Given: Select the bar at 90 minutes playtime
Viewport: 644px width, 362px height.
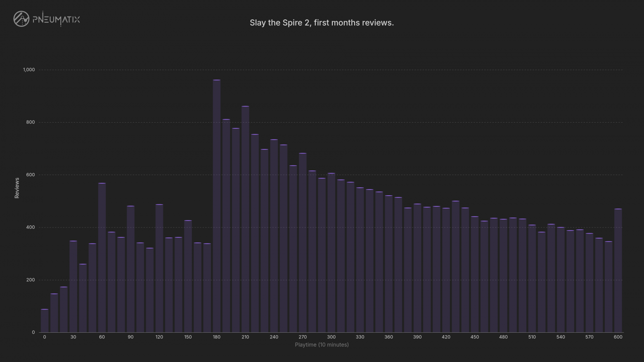Looking at the screenshot, I should (x=130, y=269).
